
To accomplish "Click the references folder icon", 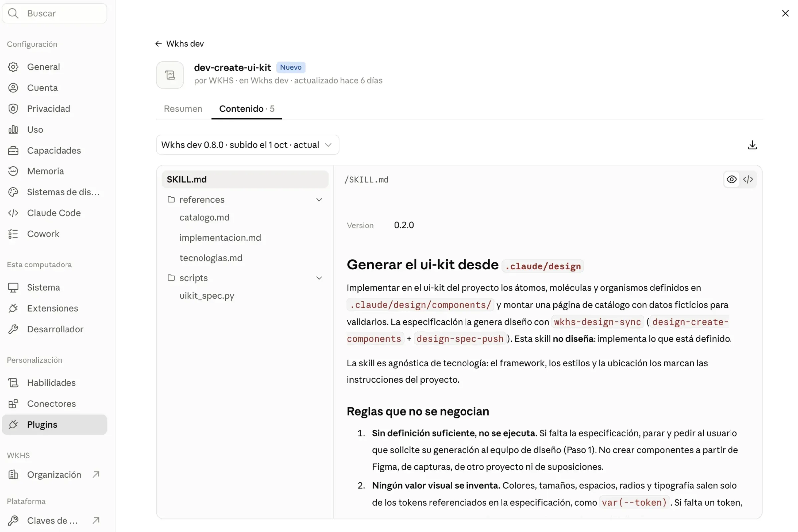I will tap(171, 199).
